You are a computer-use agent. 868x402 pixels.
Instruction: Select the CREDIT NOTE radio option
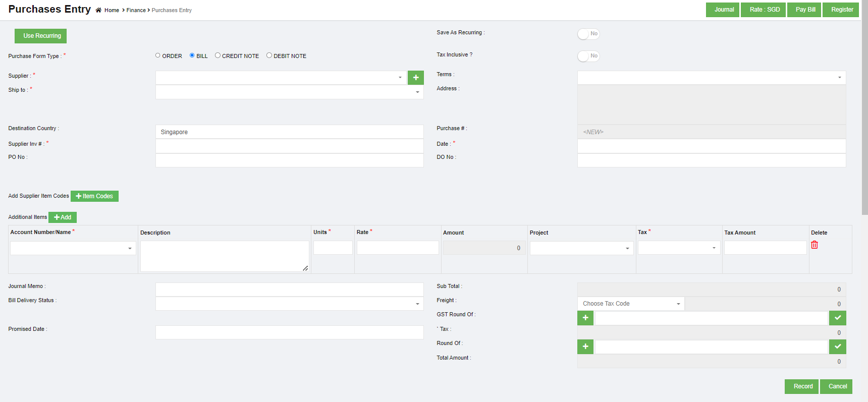pos(218,55)
